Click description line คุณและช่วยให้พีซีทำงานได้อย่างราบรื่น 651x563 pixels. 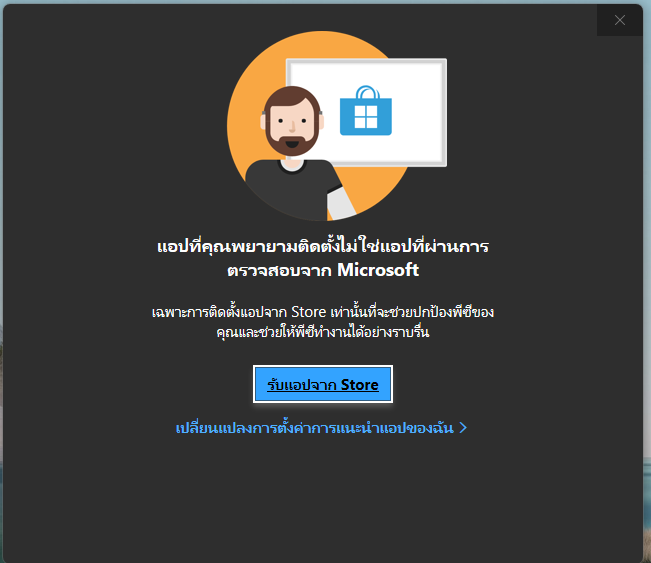coord(323,332)
